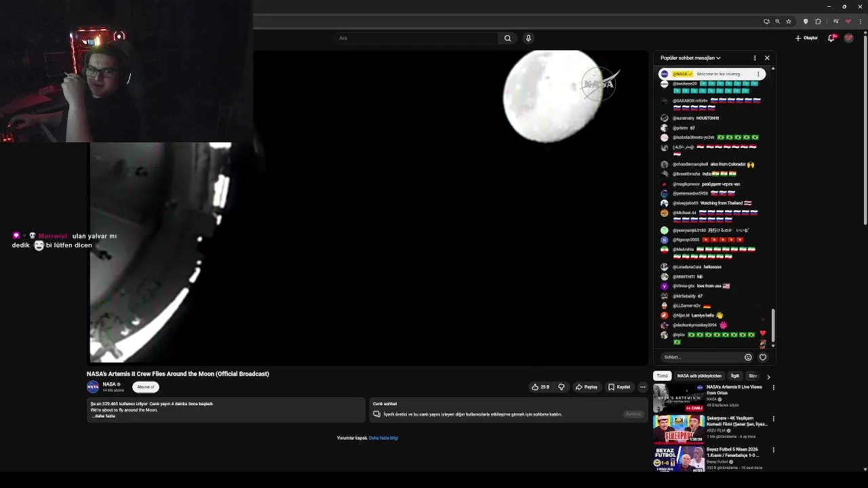Like the video (25 B)

[540, 387]
